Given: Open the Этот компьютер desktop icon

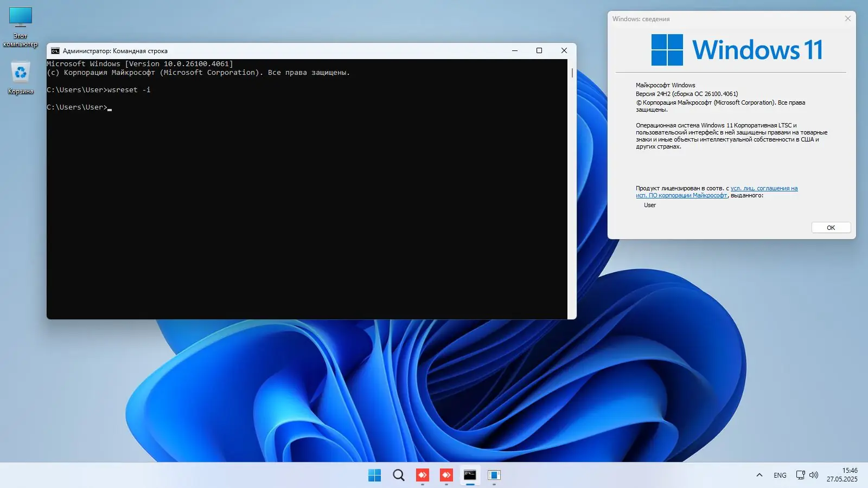Looking at the screenshot, I should (21, 17).
